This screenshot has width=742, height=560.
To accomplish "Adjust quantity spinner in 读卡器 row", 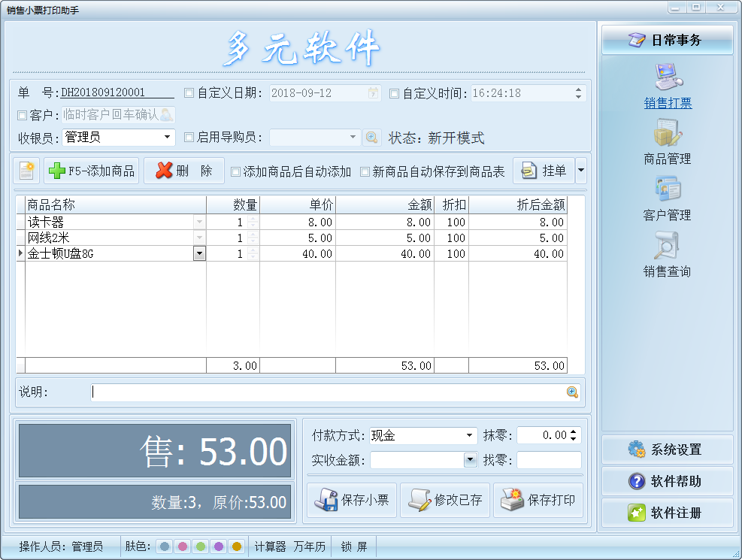I will pyautogui.click(x=253, y=222).
